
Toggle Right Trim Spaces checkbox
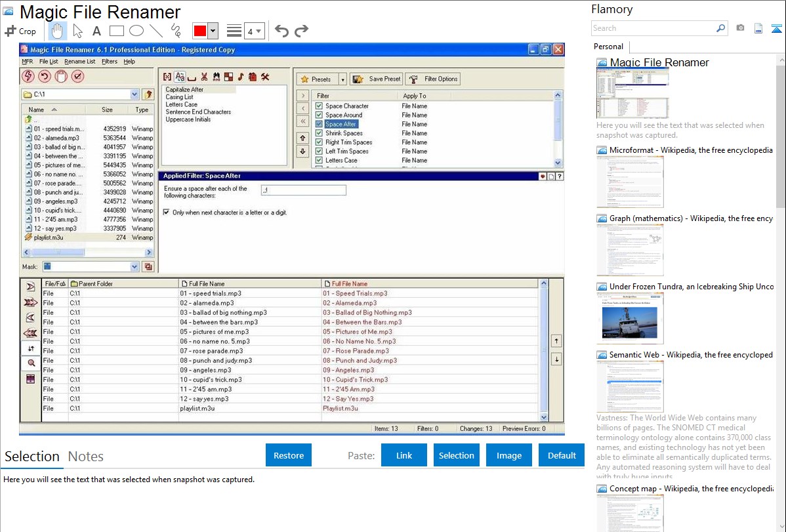coord(319,142)
